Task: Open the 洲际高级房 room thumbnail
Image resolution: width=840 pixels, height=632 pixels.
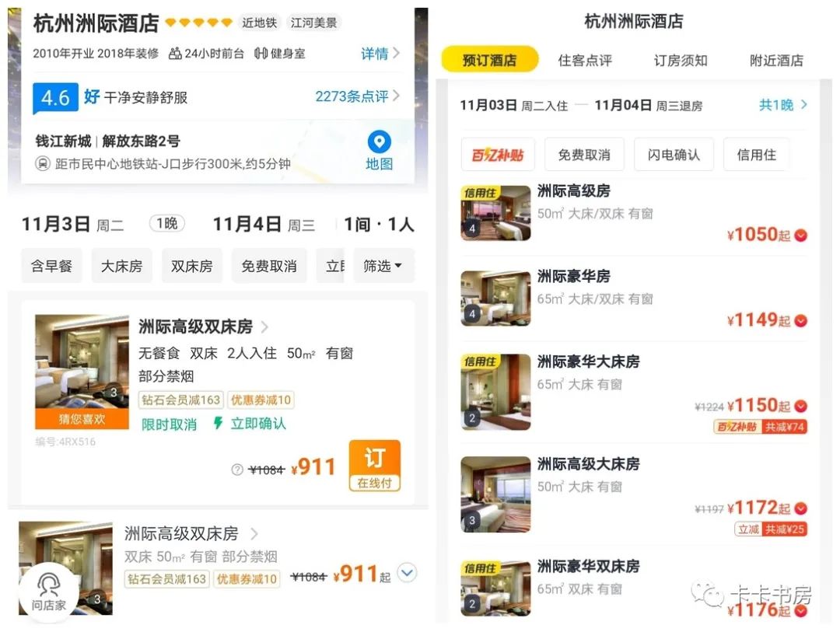Action: click(x=495, y=213)
